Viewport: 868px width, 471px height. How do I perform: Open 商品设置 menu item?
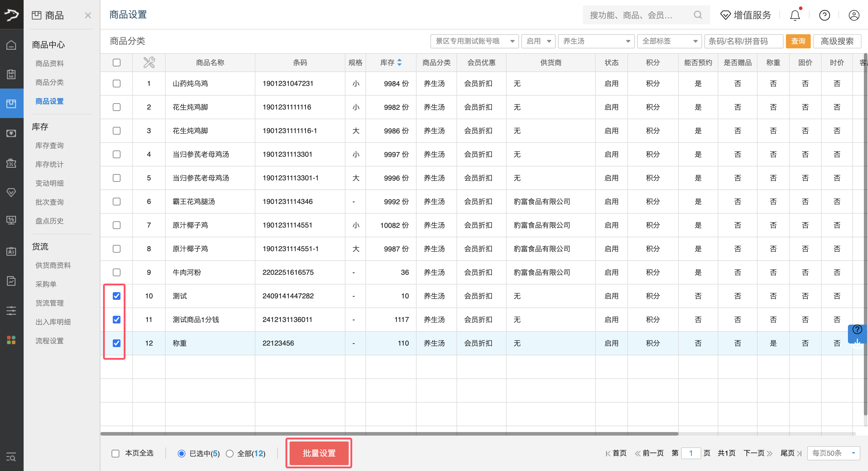50,101
